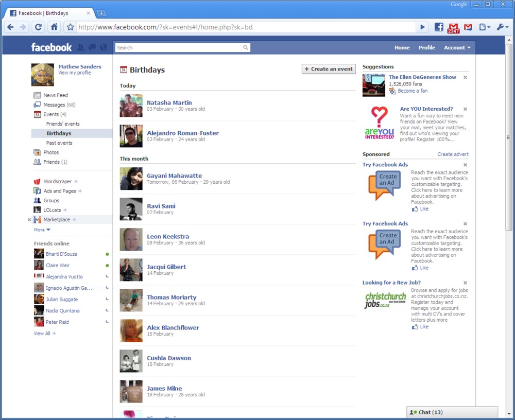Remove Marketplace bookmark with x icon
This screenshot has height=420, width=515.
coord(29,220)
